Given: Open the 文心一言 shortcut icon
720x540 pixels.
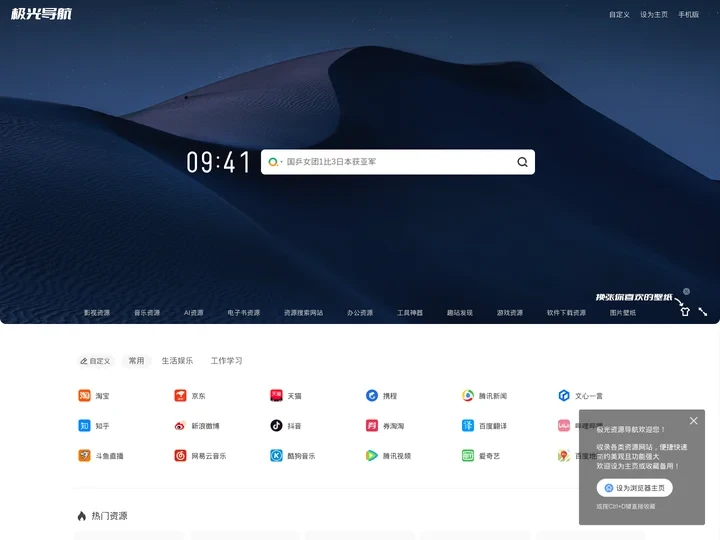Looking at the screenshot, I should pyautogui.click(x=564, y=395).
